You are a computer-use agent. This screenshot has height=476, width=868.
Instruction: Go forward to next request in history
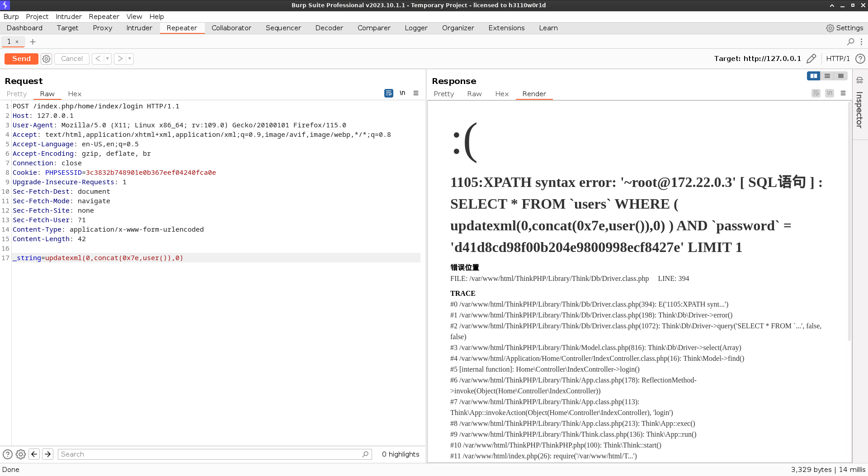[120, 59]
